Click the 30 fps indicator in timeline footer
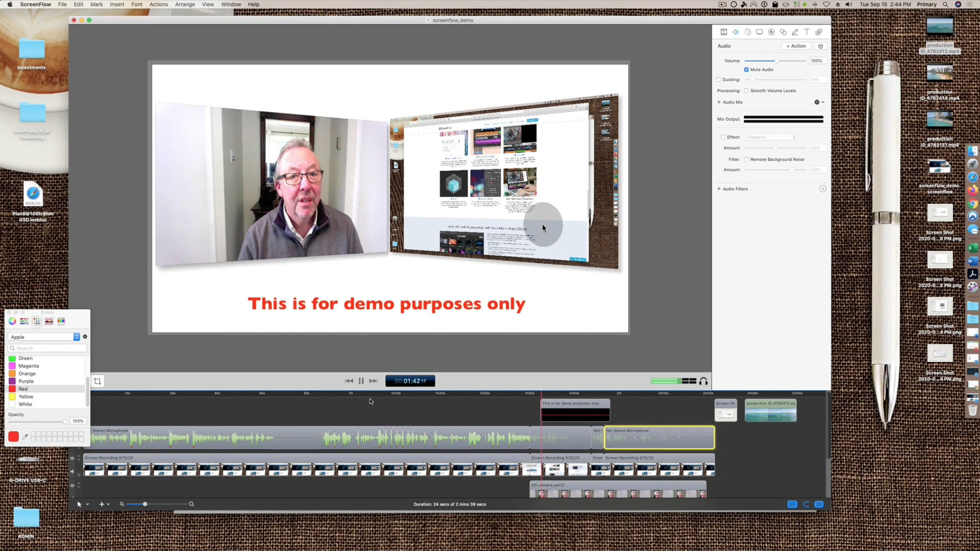The height and width of the screenshot is (551, 980). pyautogui.click(x=819, y=504)
